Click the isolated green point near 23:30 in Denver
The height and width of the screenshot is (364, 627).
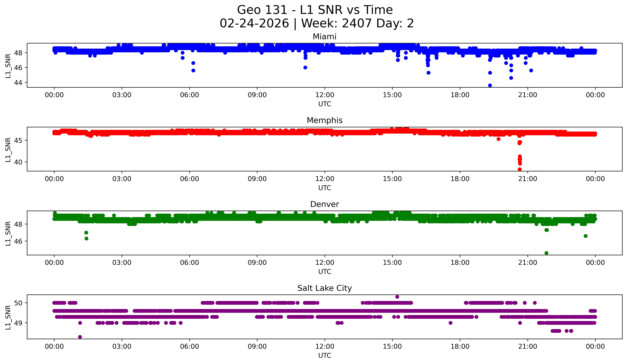point(585,236)
